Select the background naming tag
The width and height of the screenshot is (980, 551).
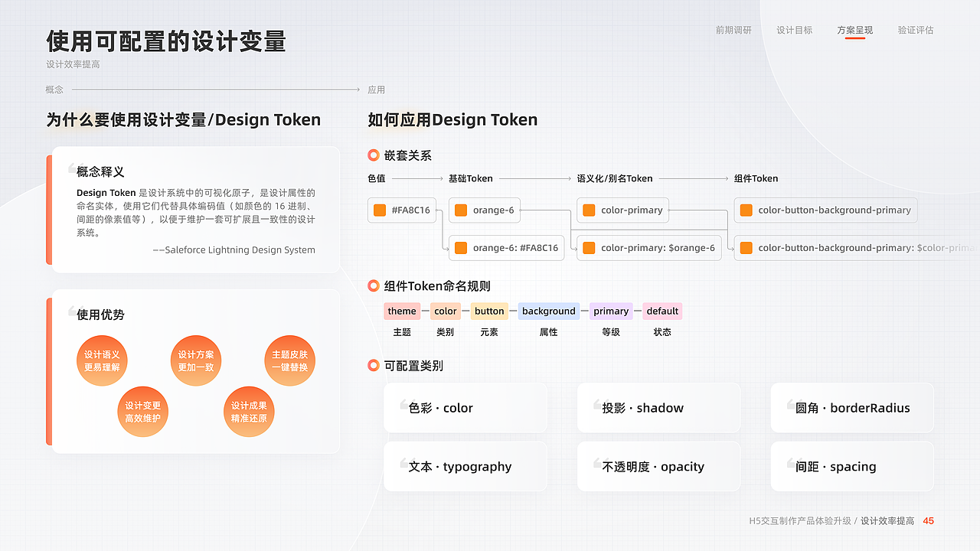coord(549,311)
